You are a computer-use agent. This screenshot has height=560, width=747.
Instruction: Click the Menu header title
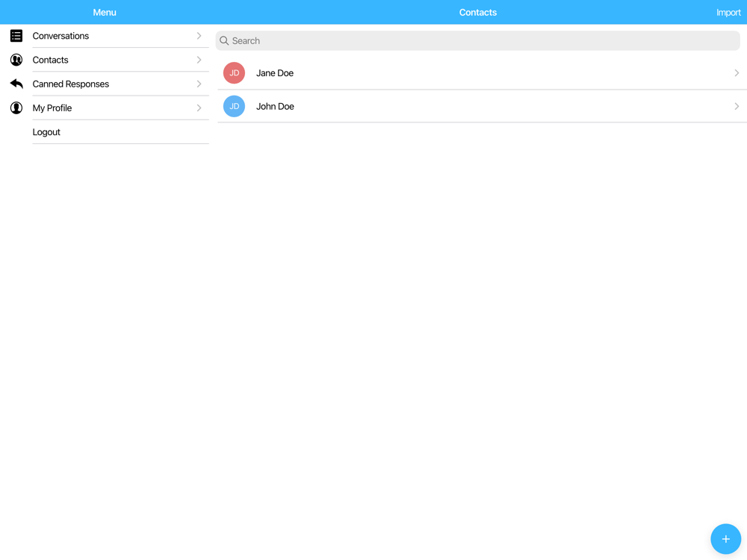(105, 13)
